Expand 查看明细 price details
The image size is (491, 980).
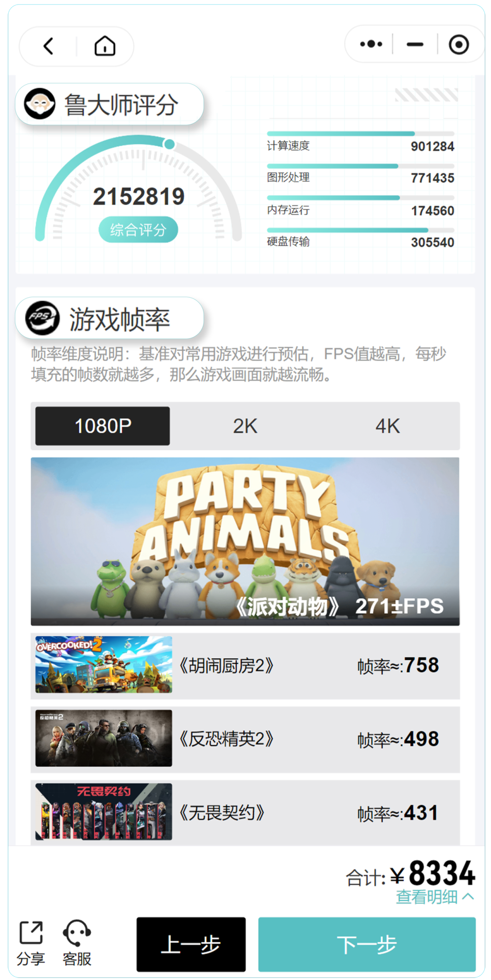[435, 897]
